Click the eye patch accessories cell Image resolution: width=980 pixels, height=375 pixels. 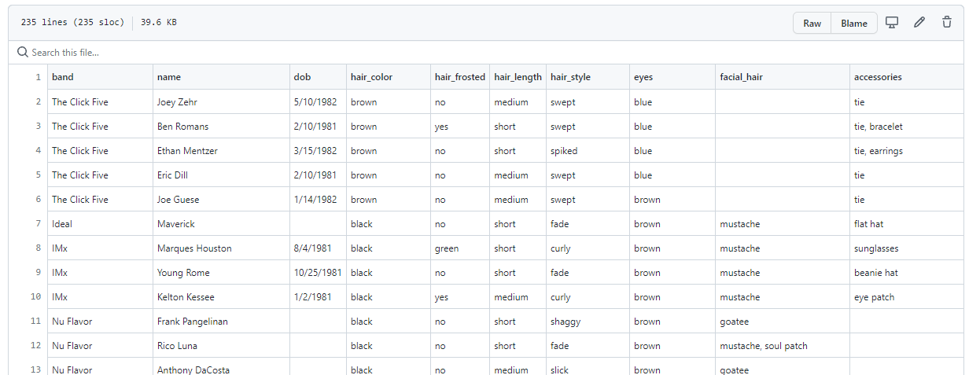(907, 297)
